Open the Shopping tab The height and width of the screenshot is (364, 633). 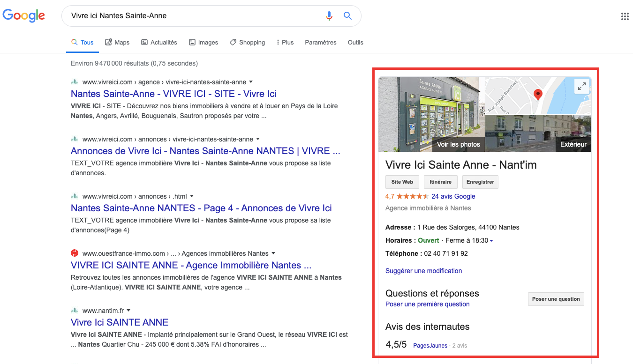click(x=247, y=42)
